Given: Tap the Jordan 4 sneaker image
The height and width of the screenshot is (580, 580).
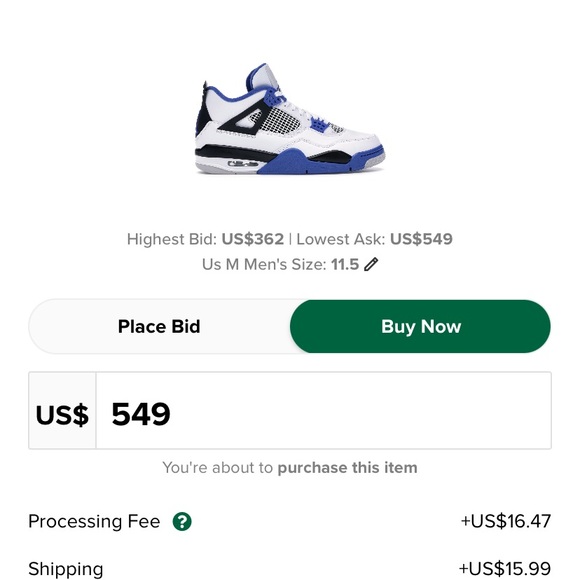Looking at the screenshot, I should 290,119.
